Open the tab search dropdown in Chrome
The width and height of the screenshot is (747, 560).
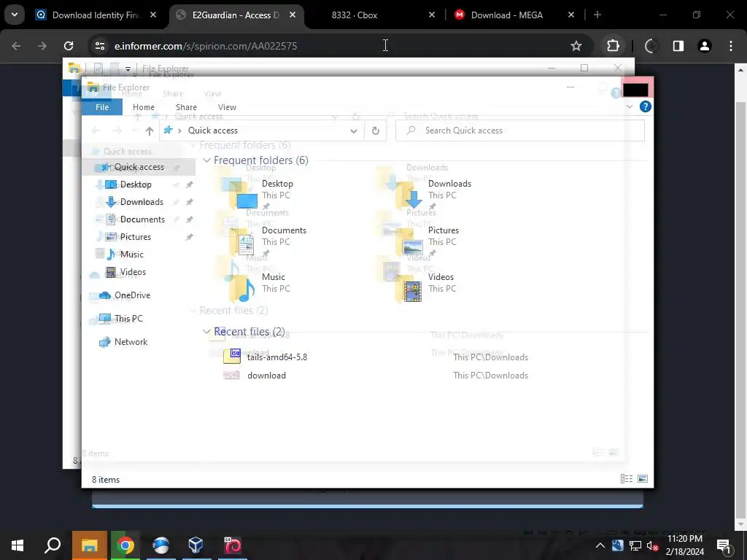[15, 15]
